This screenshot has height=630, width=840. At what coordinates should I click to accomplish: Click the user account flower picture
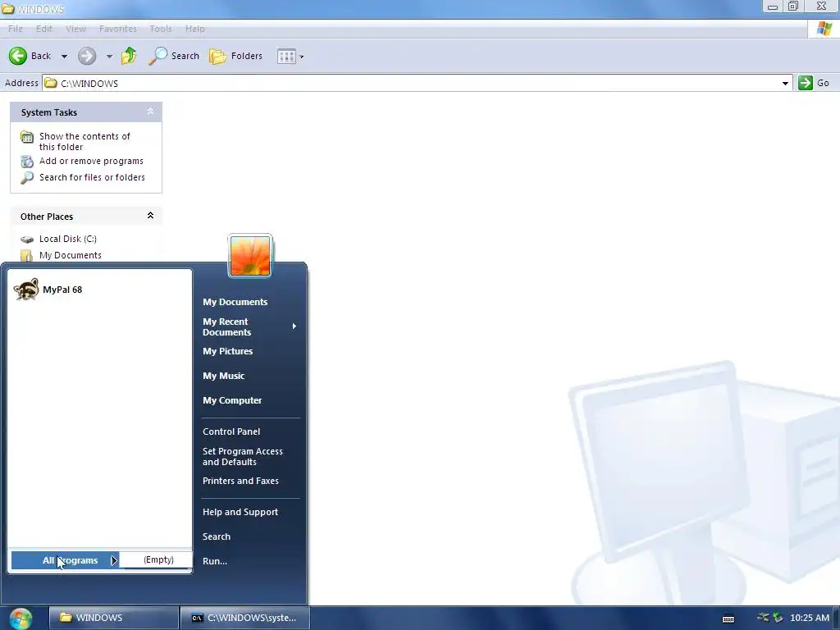tap(250, 256)
